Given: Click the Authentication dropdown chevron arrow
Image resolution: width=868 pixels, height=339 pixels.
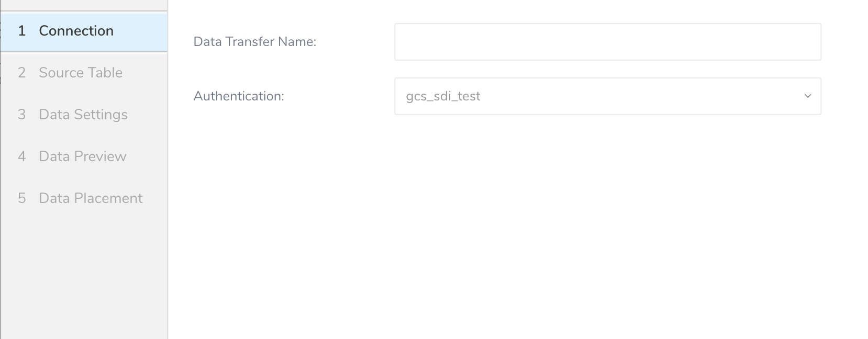Looking at the screenshot, I should pos(807,96).
